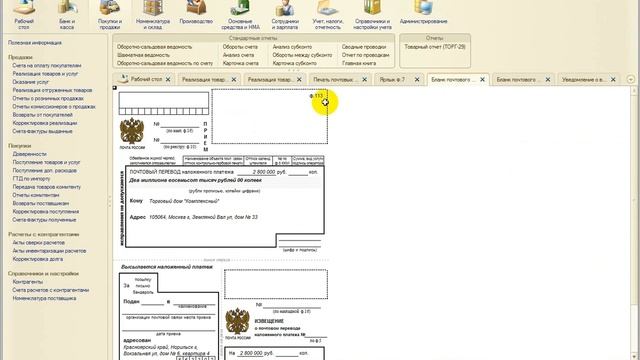The height and width of the screenshot is (360, 640).
Task: Open Реализация отгруженных товаров
Action: pyautogui.click(x=52, y=90)
